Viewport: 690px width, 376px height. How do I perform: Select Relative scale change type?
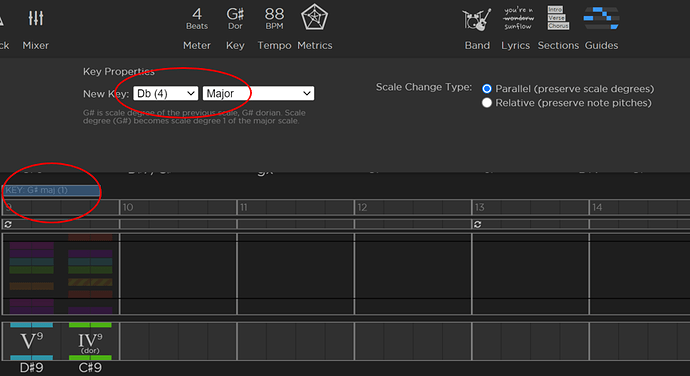tap(487, 103)
